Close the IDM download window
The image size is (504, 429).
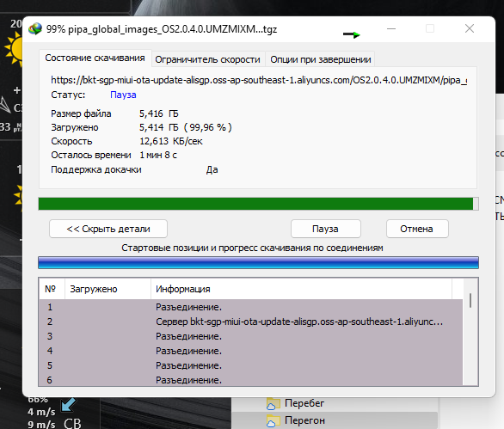470,28
